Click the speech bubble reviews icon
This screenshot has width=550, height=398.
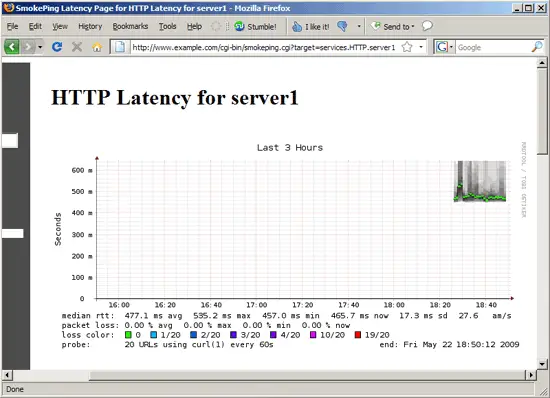click(x=427, y=26)
